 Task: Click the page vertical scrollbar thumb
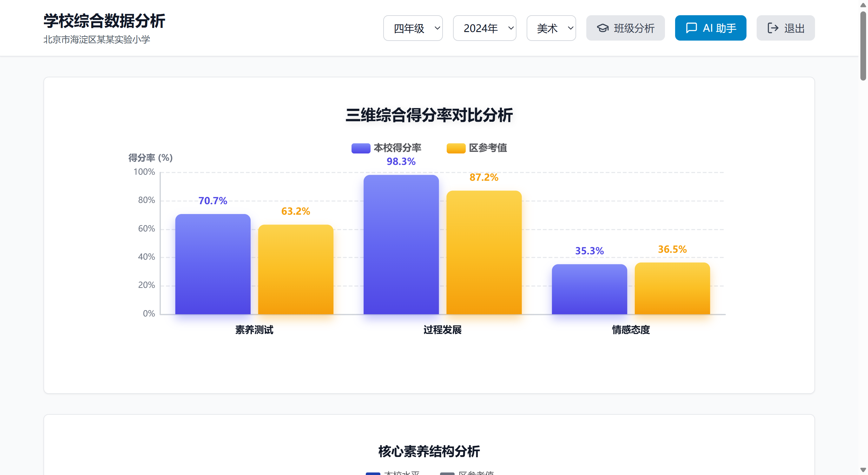(x=863, y=46)
